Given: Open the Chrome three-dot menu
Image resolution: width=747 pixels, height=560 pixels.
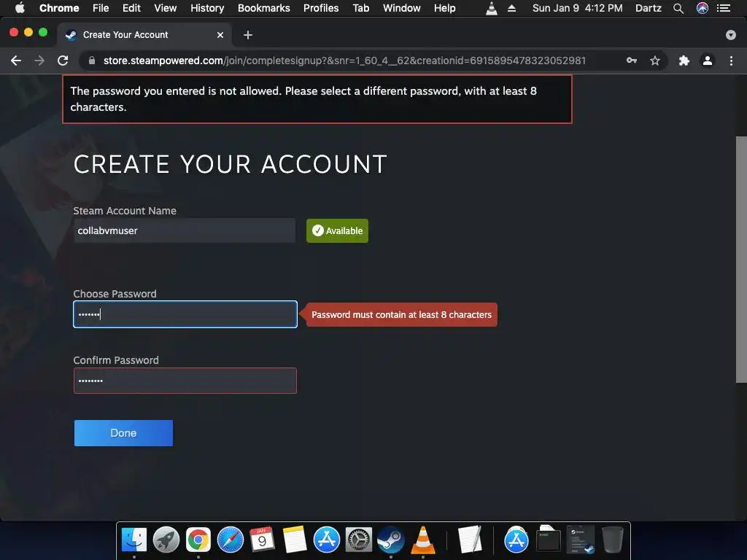Looking at the screenshot, I should (x=731, y=61).
